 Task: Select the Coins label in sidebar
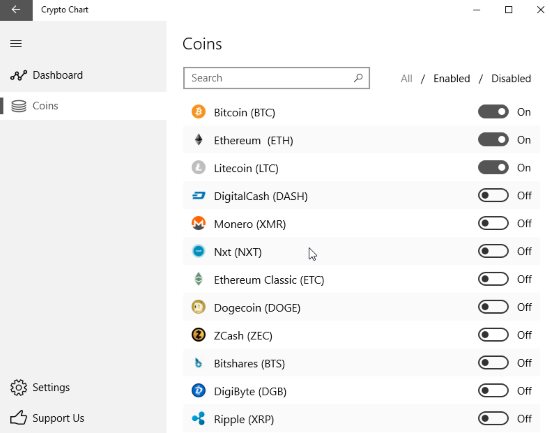click(45, 106)
